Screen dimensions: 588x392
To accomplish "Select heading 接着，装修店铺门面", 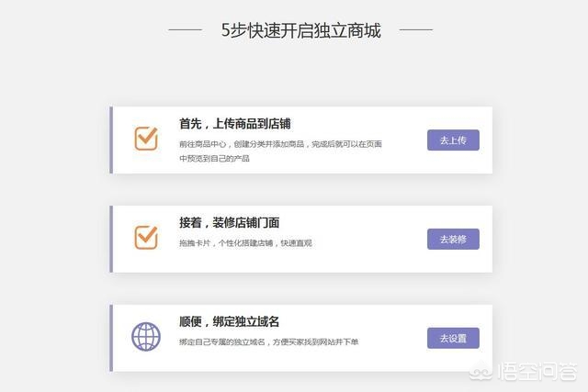I will coord(229,222).
